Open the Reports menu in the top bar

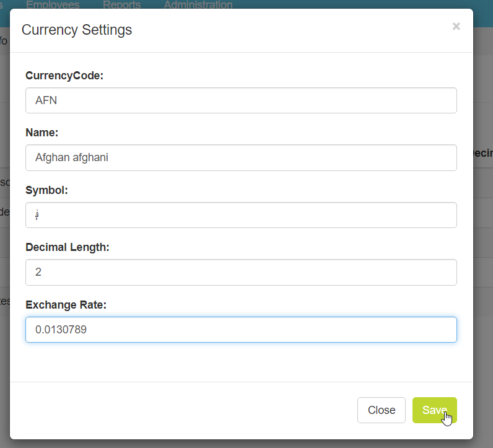tap(121, 5)
